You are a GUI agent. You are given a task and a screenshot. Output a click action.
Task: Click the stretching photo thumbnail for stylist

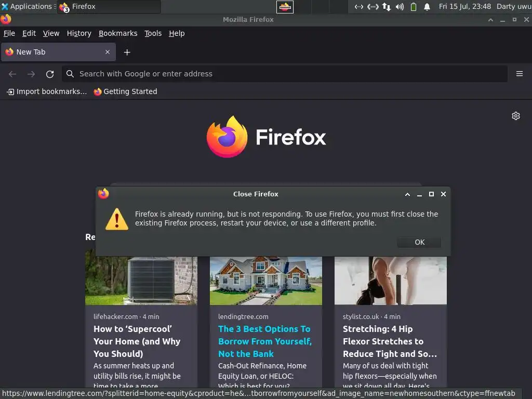[x=391, y=281]
